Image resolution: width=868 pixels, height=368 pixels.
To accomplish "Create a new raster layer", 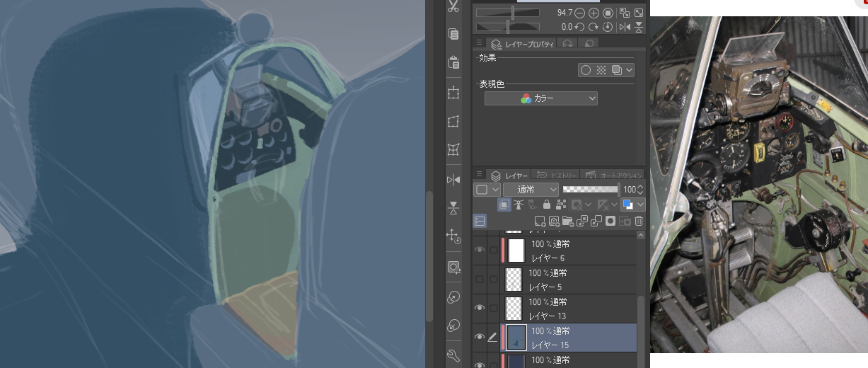I will (540, 222).
